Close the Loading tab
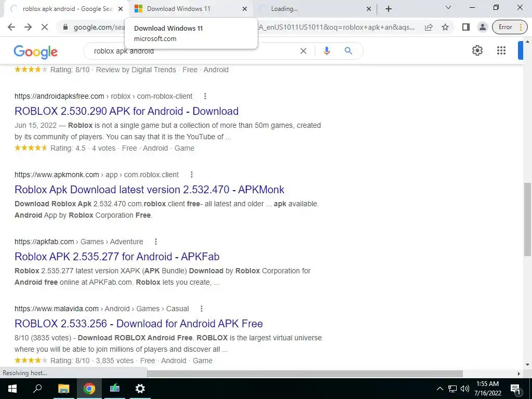This screenshot has height=399, width=532. pyautogui.click(x=369, y=9)
